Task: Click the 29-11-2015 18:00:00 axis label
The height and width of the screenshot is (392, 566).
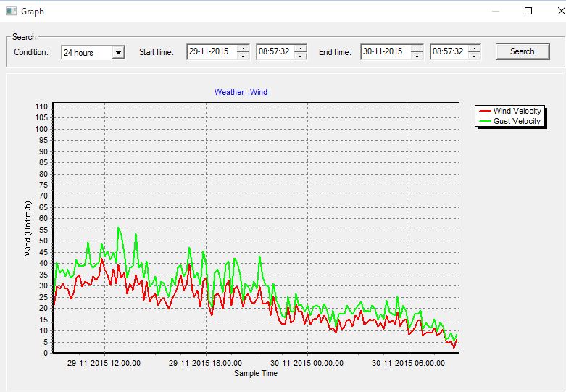Action: pyautogui.click(x=205, y=363)
